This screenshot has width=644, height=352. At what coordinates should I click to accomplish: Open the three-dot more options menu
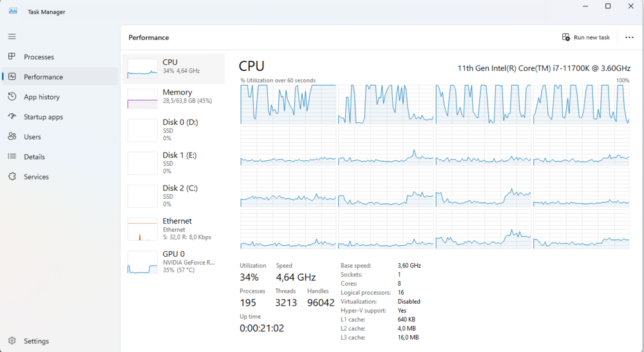pos(629,37)
